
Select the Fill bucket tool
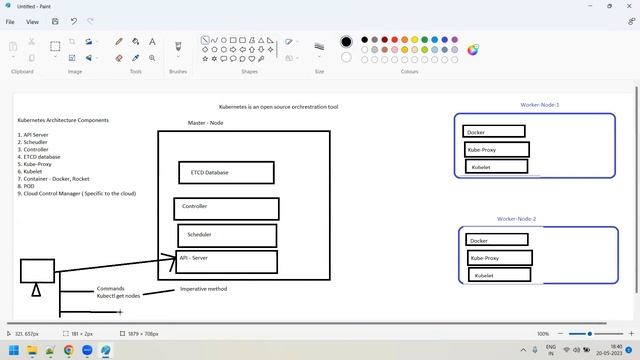pyautogui.click(x=136, y=42)
